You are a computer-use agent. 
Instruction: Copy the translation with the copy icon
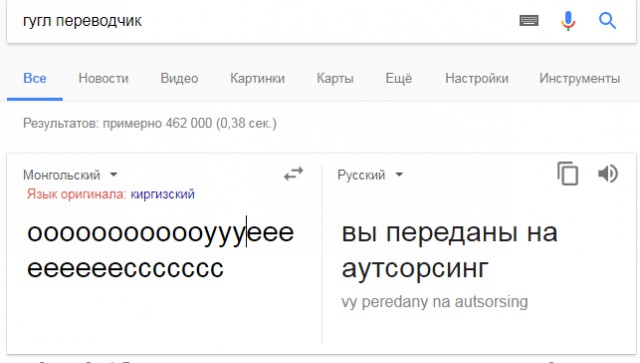click(x=568, y=174)
